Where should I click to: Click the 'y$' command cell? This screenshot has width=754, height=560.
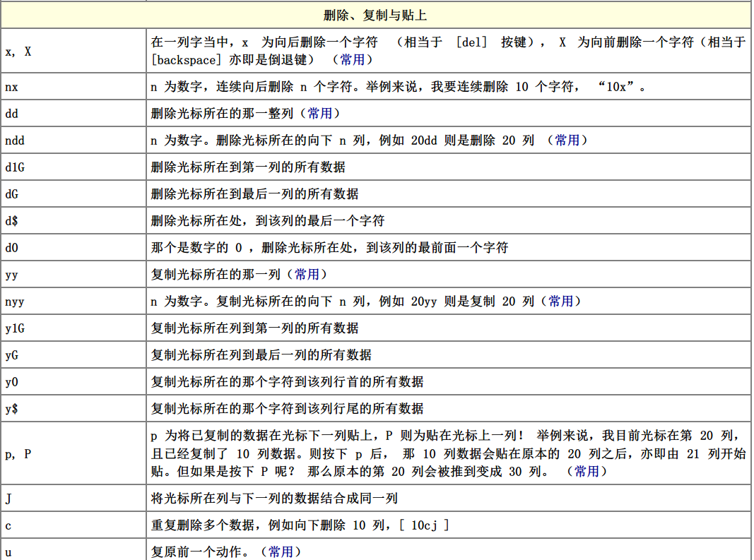click(73, 409)
